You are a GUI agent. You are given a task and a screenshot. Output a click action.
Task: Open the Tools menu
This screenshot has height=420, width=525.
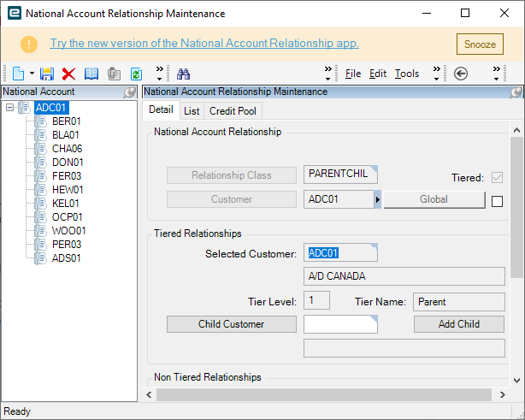(x=407, y=74)
